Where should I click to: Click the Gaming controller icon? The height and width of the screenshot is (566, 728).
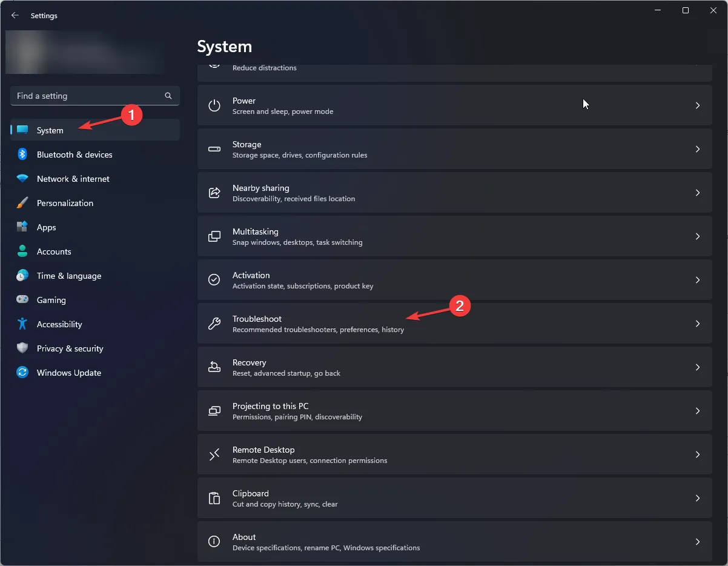22,300
